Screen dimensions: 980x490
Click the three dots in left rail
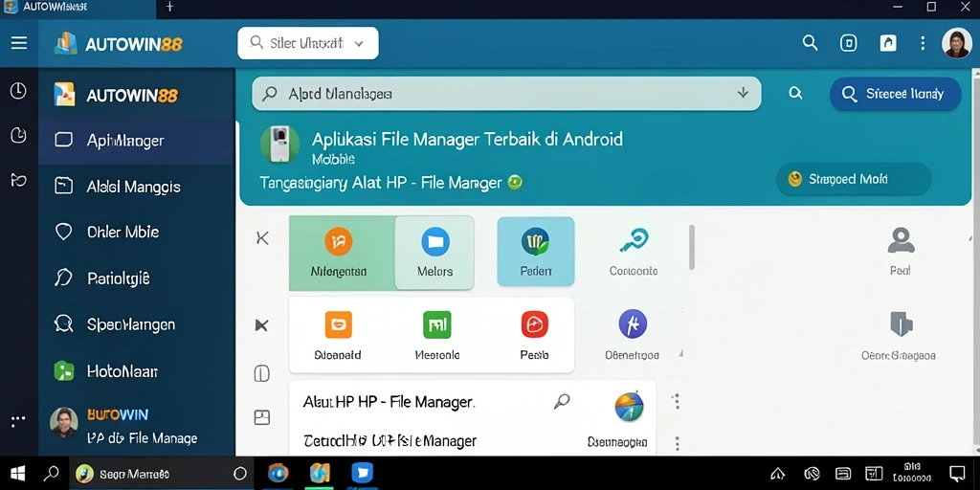pos(18,419)
